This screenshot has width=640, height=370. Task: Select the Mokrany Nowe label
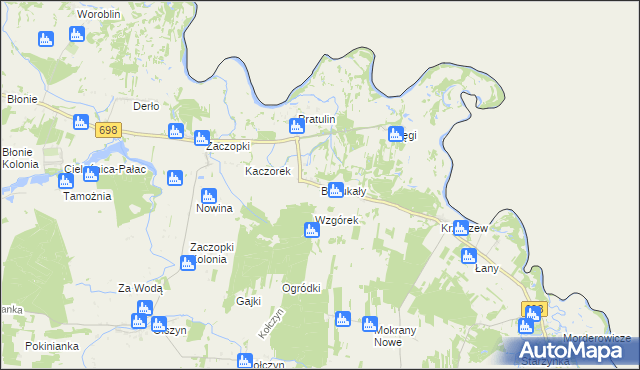tap(395, 336)
